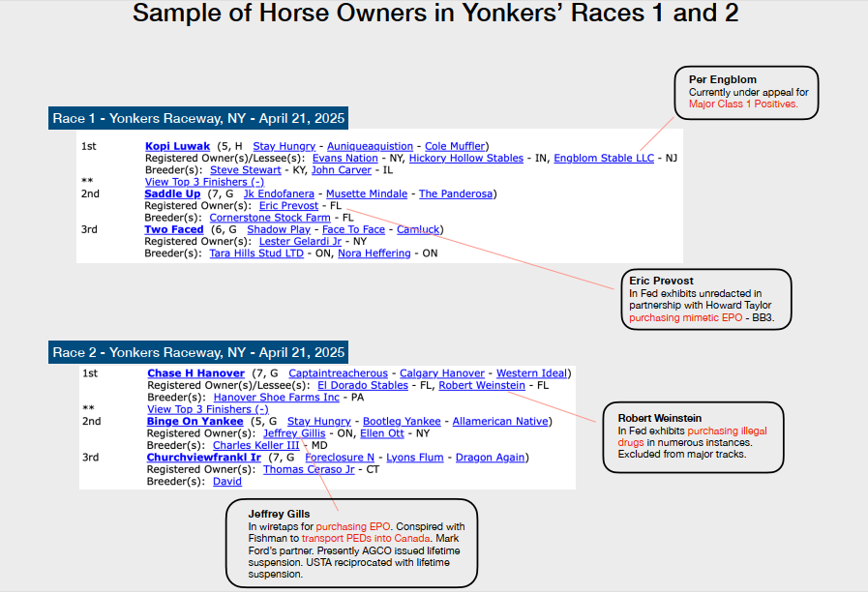Image resolution: width=868 pixels, height=594 pixels.
Task: Open the Jeffrey Gillis owner link
Action: coord(294,434)
